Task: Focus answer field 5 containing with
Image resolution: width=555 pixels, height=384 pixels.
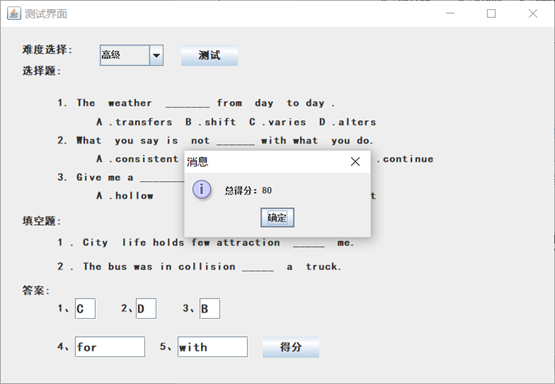Action: coord(212,346)
